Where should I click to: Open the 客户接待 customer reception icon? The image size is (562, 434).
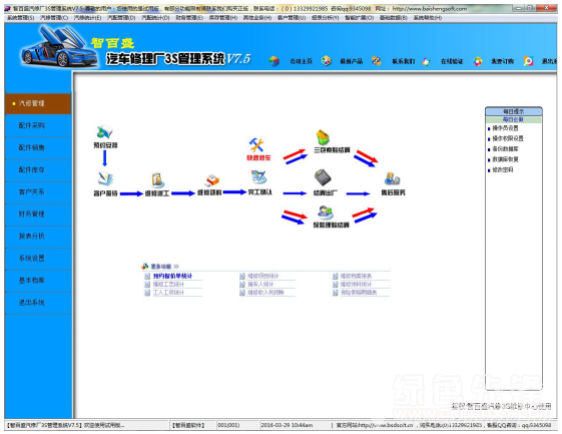(x=105, y=179)
